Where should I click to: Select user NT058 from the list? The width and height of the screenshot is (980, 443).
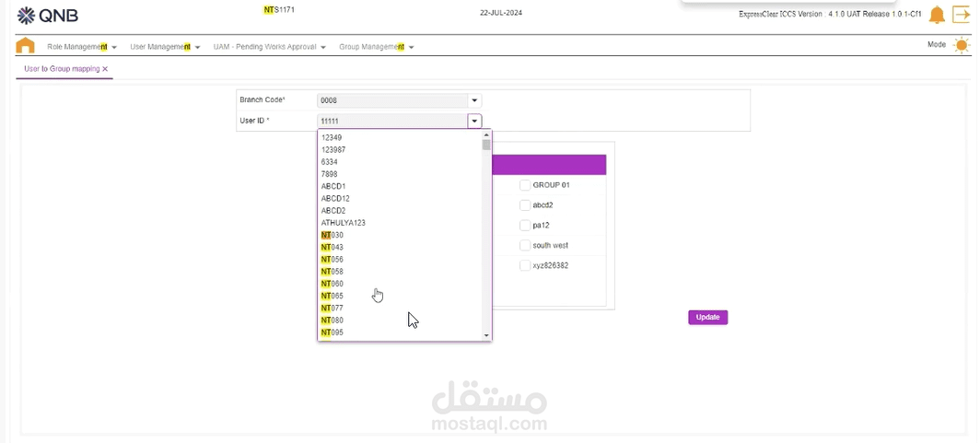(400, 272)
